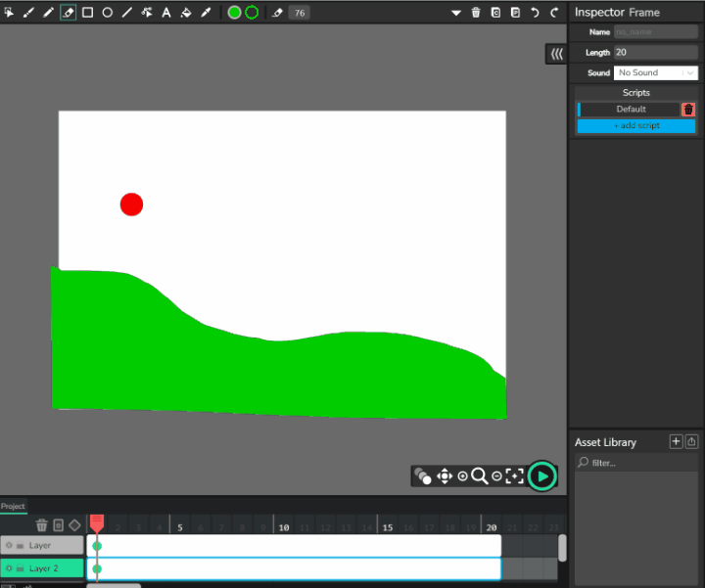Image resolution: width=705 pixels, height=588 pixels.
Task: Click the red circle on canvas
Action: coord(132,204)
